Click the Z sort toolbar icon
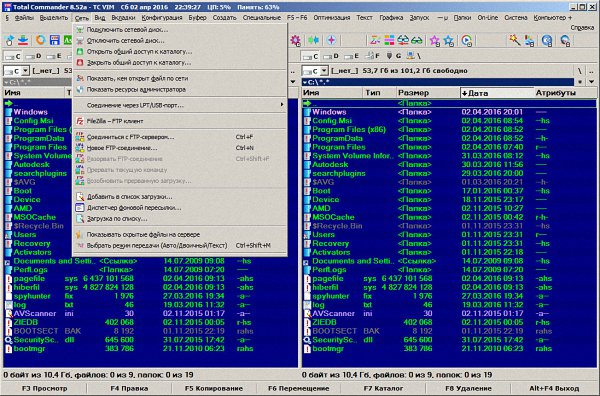 coord(375,40)
